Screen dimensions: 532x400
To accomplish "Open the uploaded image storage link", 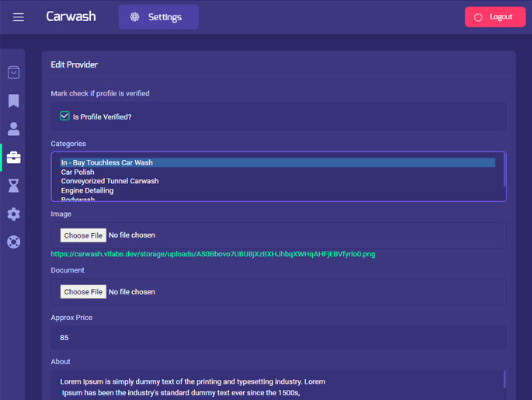I will coord(213,254).
